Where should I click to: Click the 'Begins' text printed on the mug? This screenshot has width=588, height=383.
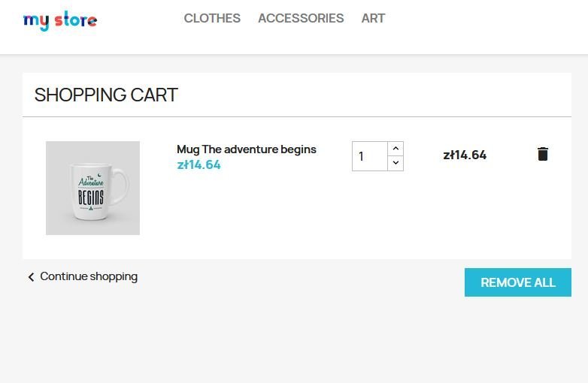click(x=91, y=198)
